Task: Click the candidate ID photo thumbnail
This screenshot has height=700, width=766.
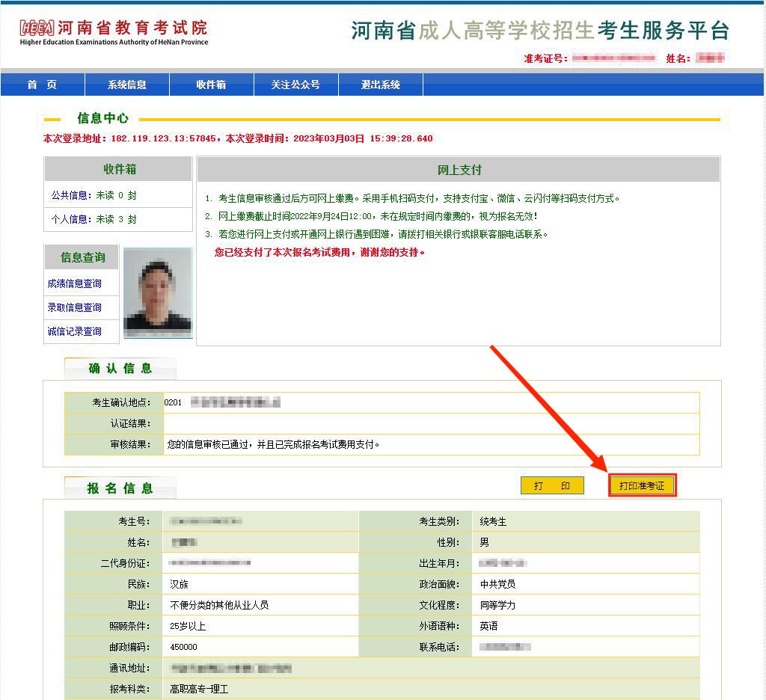Action: point(157,292)
